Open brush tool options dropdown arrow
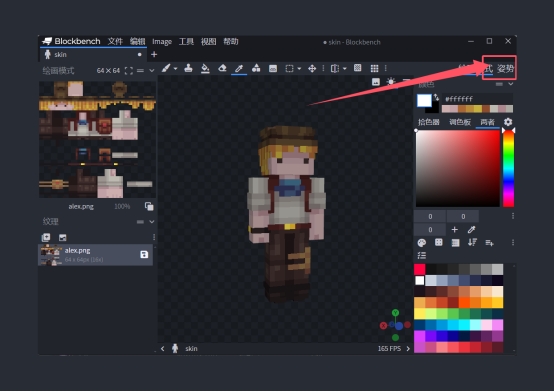 tap(175, 69)
